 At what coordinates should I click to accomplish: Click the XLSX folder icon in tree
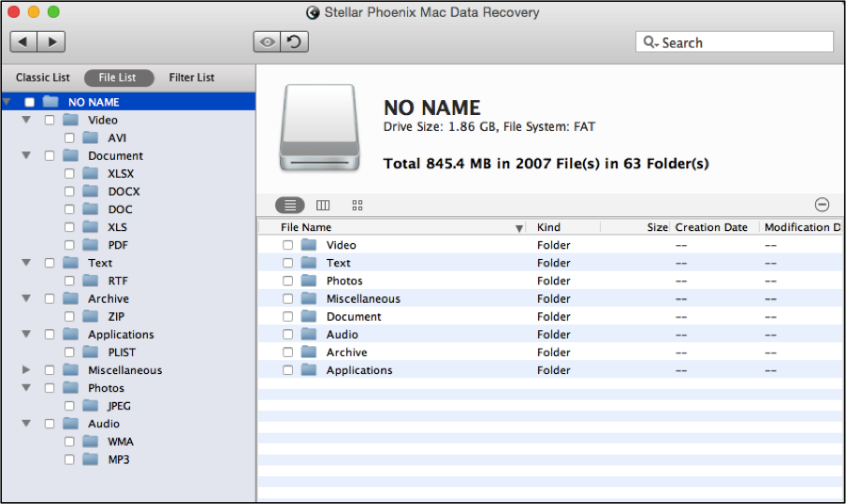coord(90,173)
